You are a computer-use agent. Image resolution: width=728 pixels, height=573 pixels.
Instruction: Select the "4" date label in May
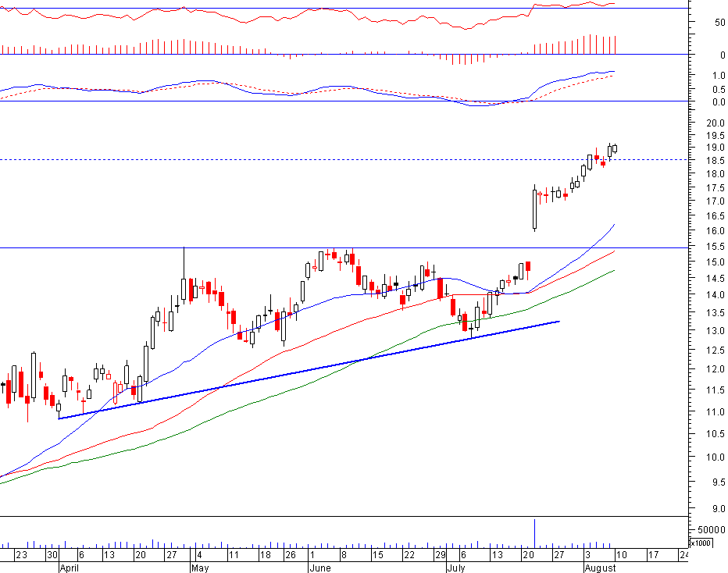(198, 555)
